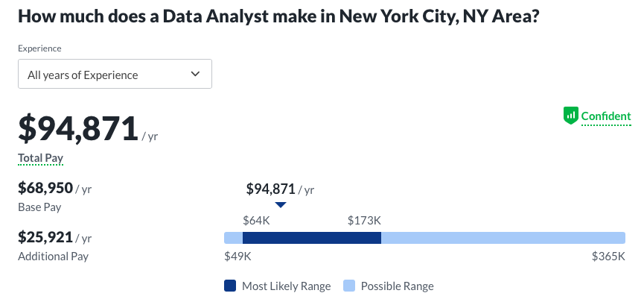Viewport: 644px width, 302px height.
Task: Click the dark blue Most Likely Range bar
Action: tap(311, 238)
